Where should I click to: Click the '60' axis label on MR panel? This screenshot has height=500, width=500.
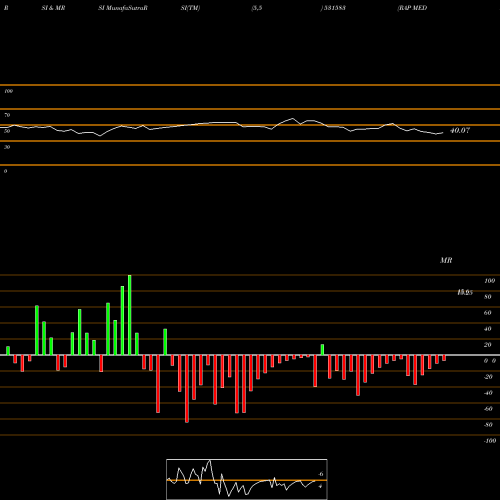[488, 313]
